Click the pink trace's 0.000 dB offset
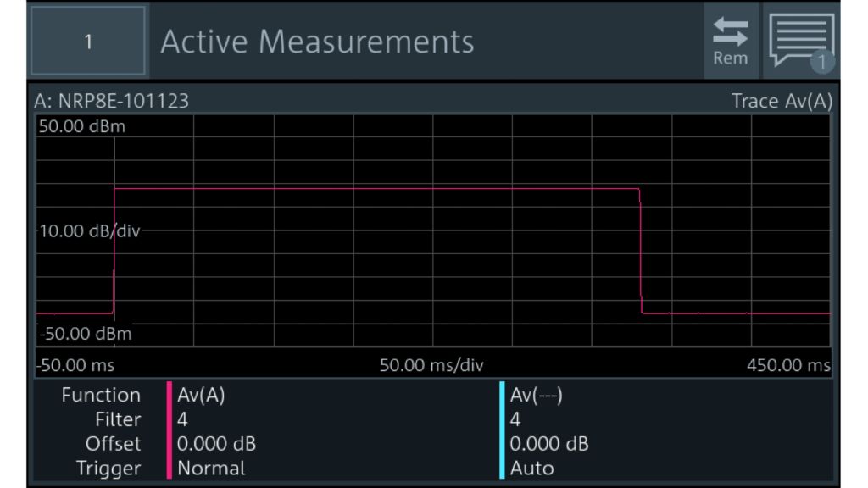 click(x=216, y=444)
